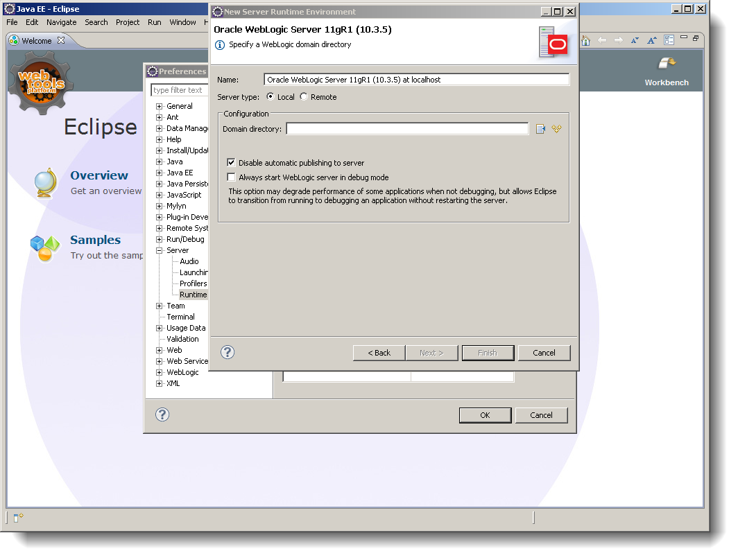Screen dimensions: 738x560
Task: Expand the WebLogic preferences tree node
Action: [159, 372]
